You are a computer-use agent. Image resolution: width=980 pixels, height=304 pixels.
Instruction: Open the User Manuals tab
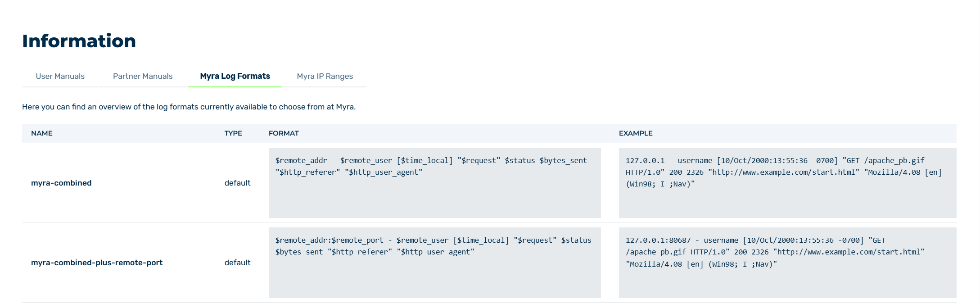pos(60,76)
